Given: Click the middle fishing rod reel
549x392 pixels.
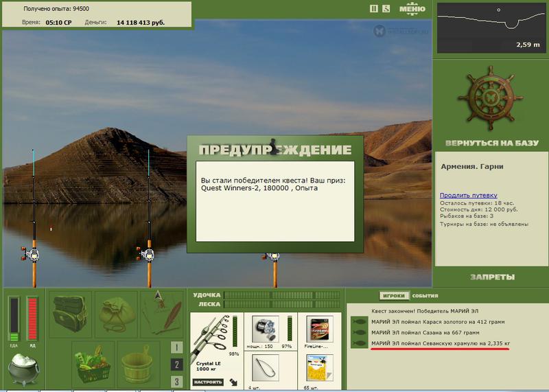Looking at the screenshot, I should pyautogui.click(x=145, y=255).
